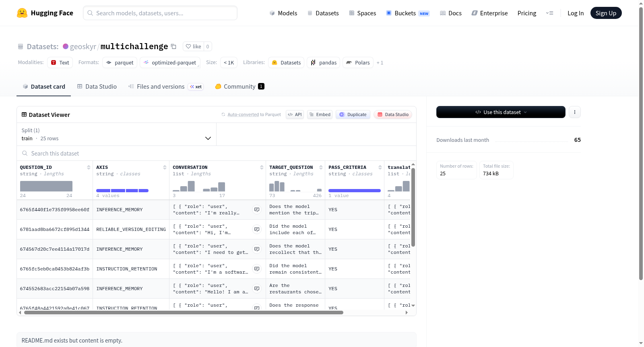Viewport: 644px width, 347px height.
Task: Follow the Auto-converted to Parquet link
Action: (243, 114)
